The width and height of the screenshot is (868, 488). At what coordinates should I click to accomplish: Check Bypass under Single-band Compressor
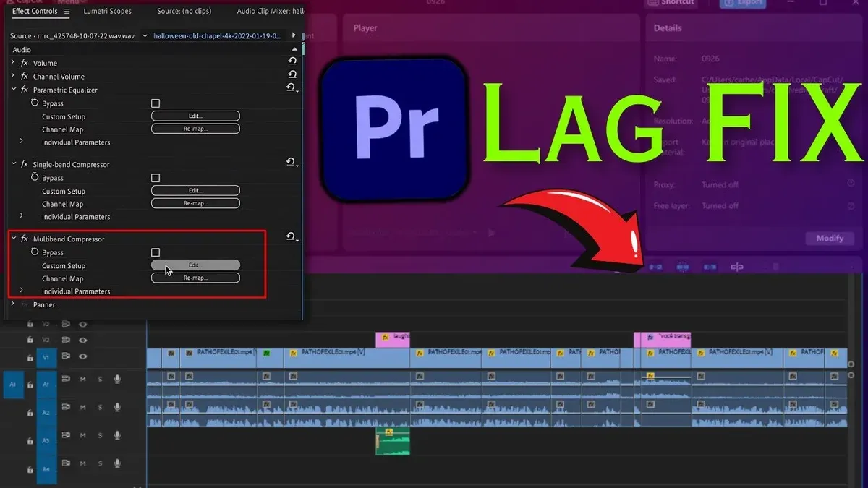[x=156, y=178]
